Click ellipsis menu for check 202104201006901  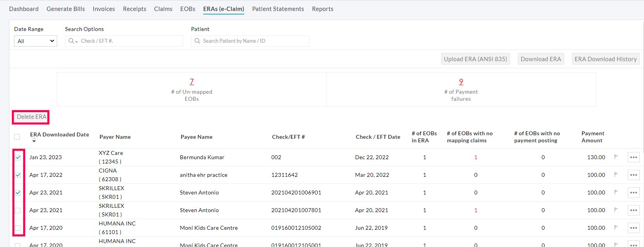pos(633,193)
